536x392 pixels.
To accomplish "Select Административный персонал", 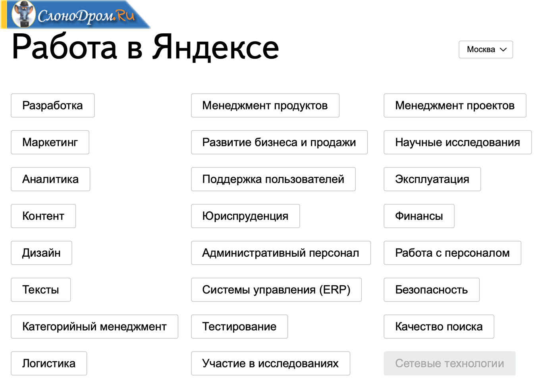I will tap(281, 253).
